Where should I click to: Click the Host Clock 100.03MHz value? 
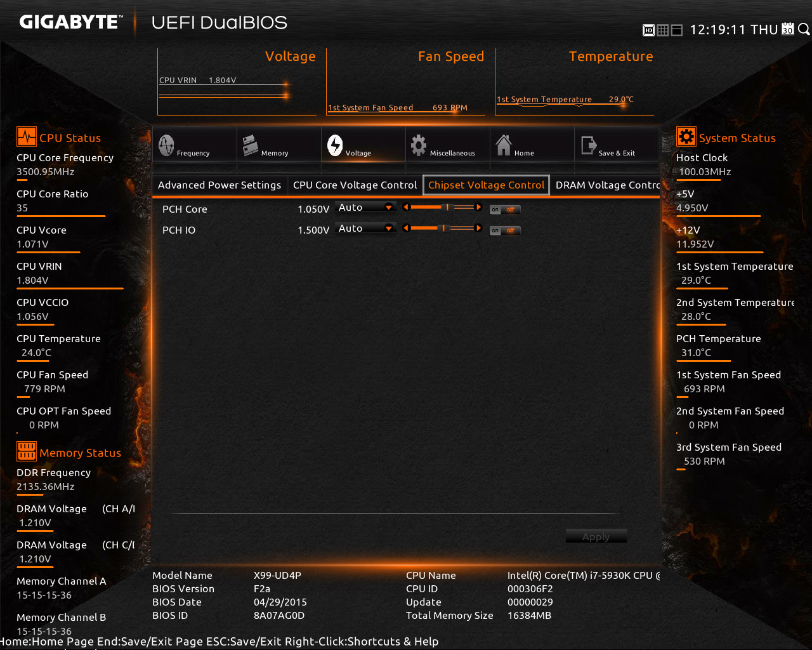[x=705, y=172]
